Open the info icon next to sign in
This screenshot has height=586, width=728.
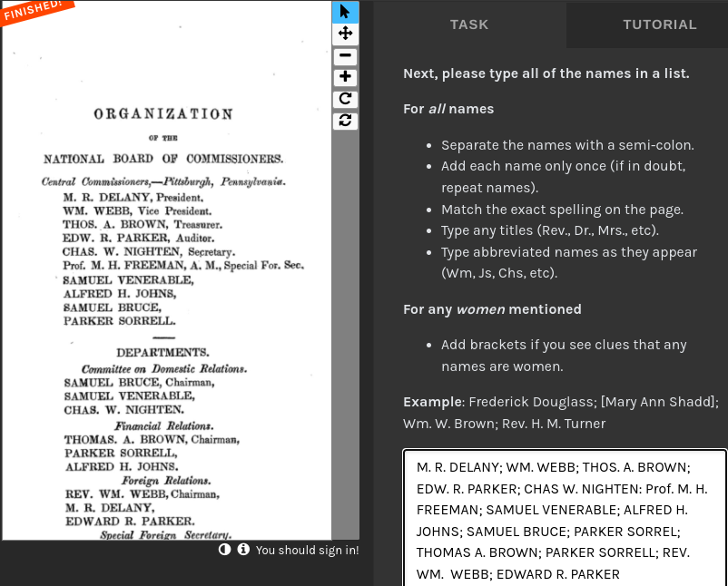pos(243,550)
